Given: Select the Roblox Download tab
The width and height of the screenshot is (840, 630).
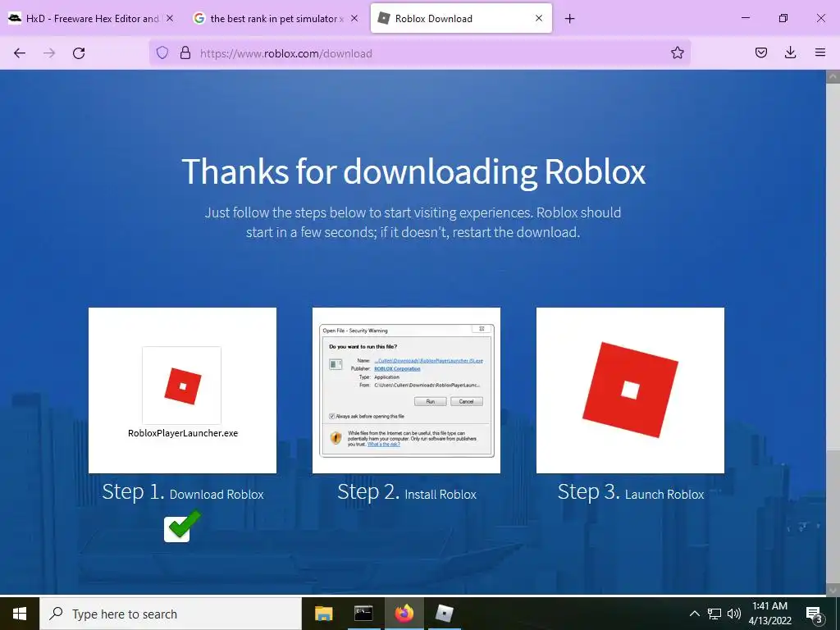Looking at the screenshot, I should click(x=461, y=18).
